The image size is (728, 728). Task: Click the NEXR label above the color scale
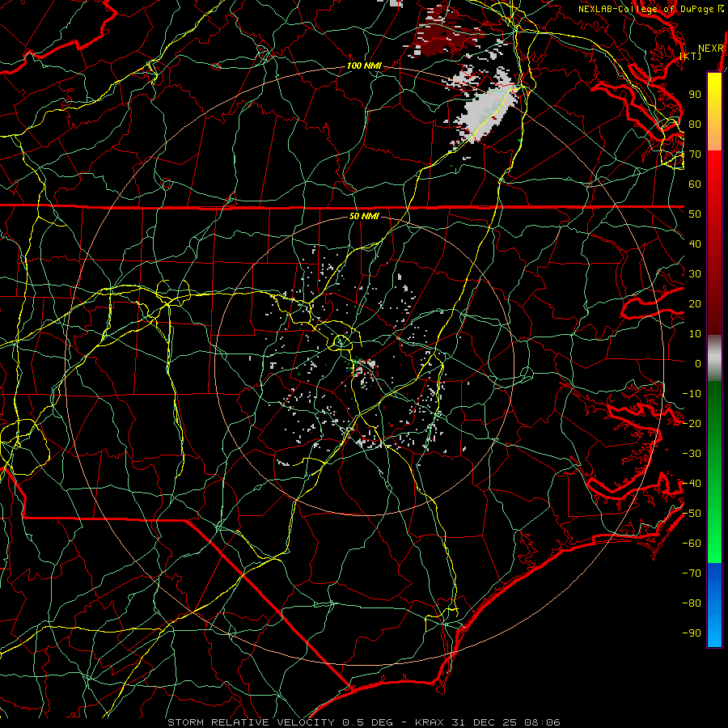(710, 49)
